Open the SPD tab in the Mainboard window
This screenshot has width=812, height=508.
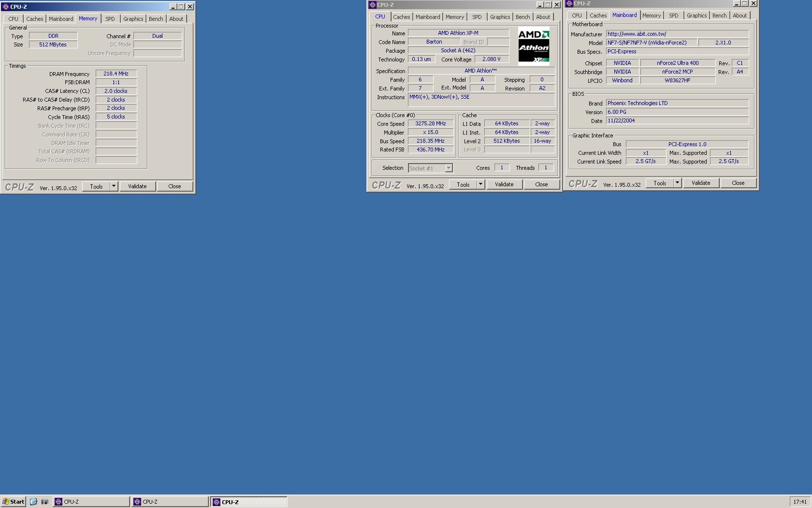[x=674, y=15]
